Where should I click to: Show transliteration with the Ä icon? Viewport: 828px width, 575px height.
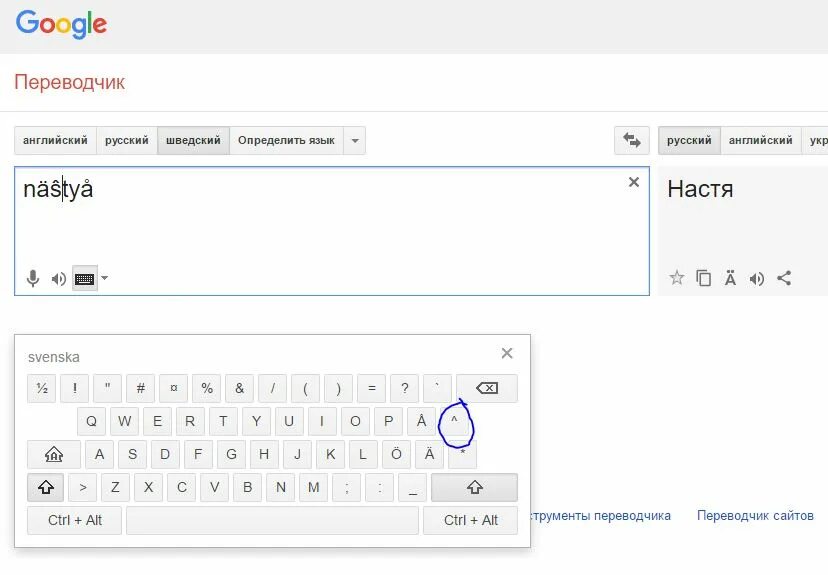tap(730, 278)
